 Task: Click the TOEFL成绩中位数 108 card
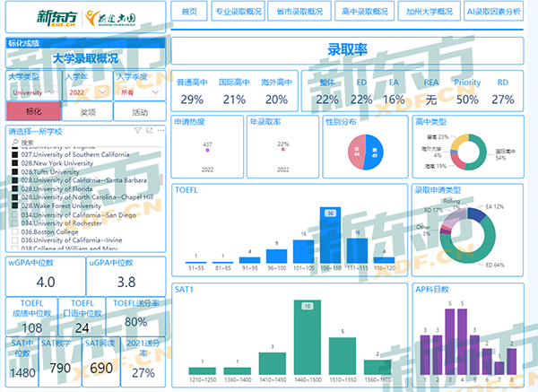31,317
